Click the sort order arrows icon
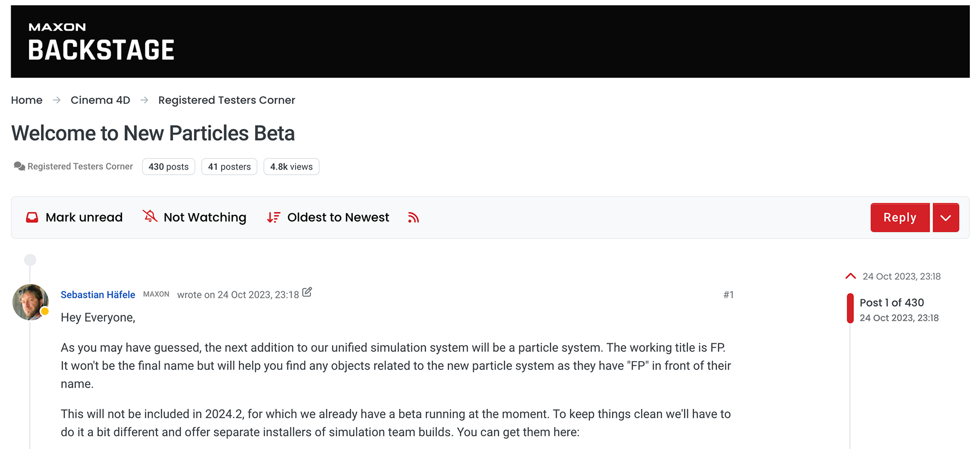 click(x=274, y=218)
